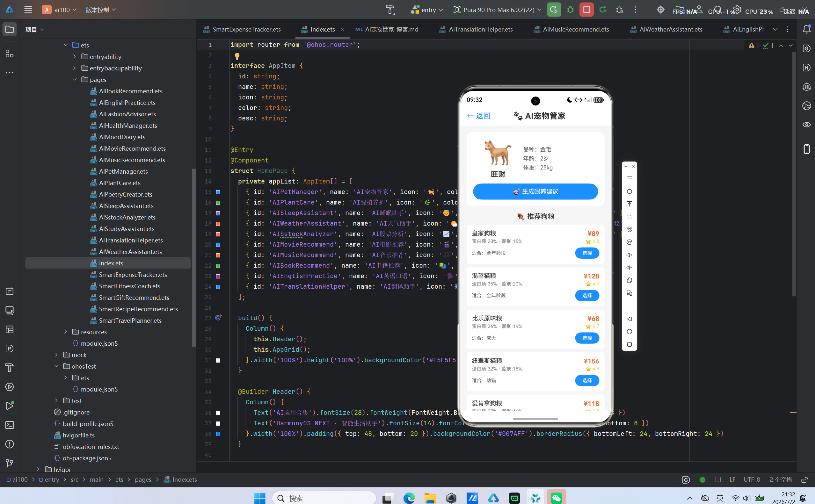Image resolution: width=815 pixels, height=504 pixels.
Task: Click the Windows taskbar search field
Action: (x=324, y=498)
